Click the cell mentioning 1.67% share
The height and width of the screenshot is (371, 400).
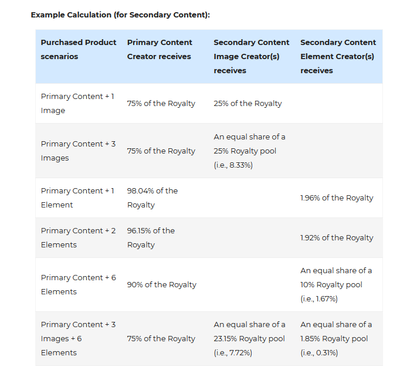tap(336, 284)
